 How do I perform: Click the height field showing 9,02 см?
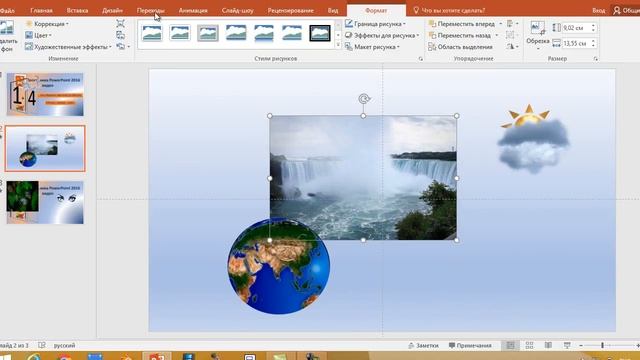576,28
